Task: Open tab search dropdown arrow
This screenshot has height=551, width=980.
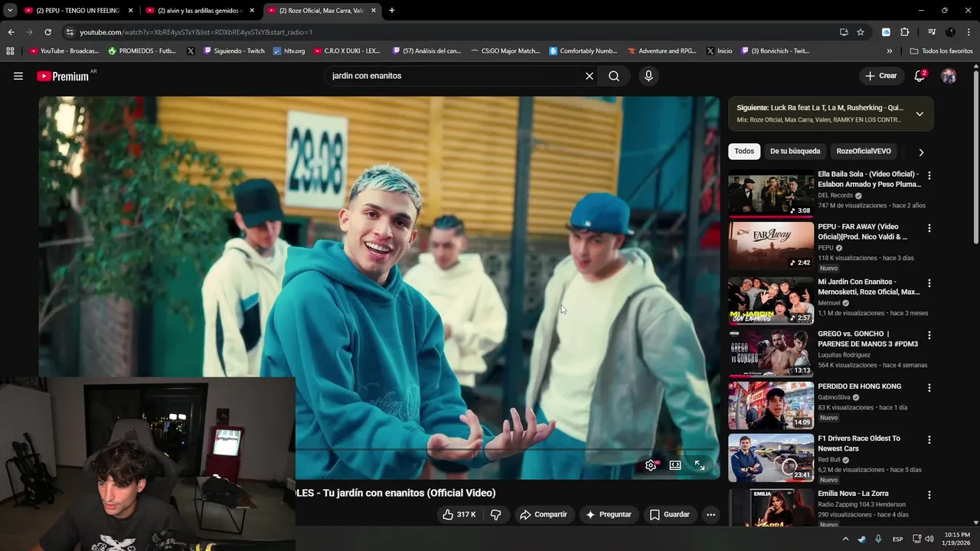Action: point(10,11)
